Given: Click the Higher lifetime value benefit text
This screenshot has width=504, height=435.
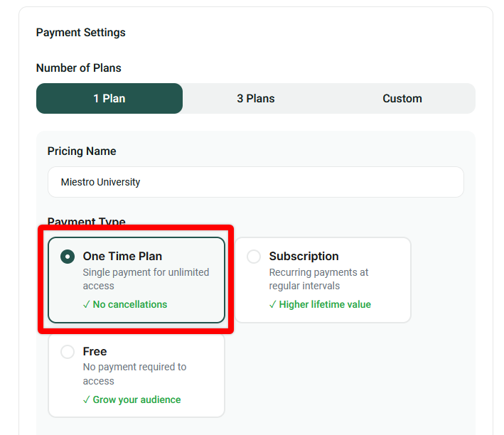Looking at the screenshot, I should (325, 304).
